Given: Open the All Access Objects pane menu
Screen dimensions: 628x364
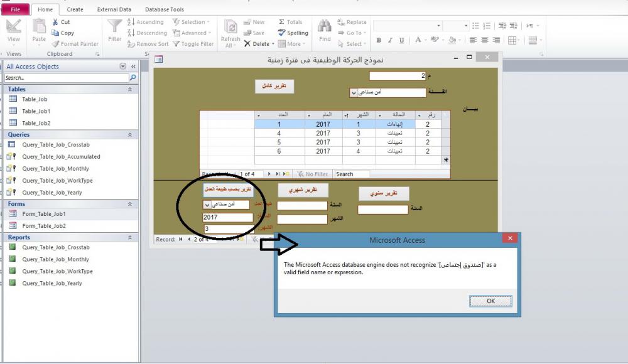Looking at the screenshot, I should coord(122,66).
